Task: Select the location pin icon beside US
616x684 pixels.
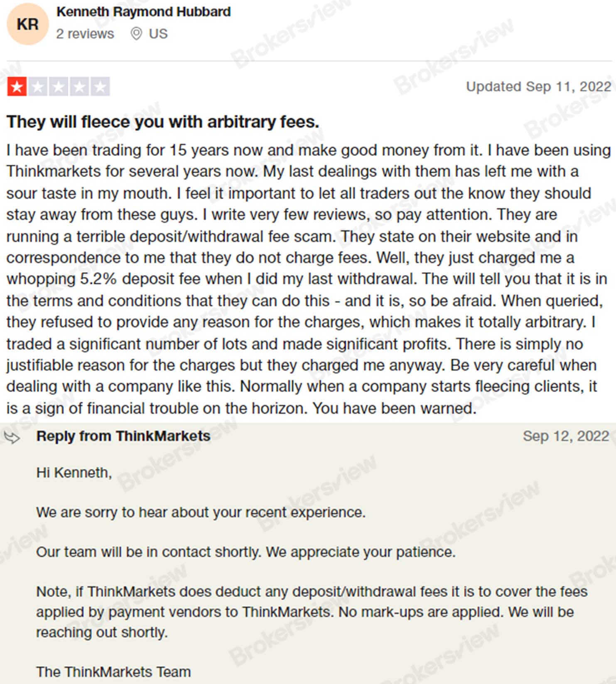Action: click(x=137, y=34)
